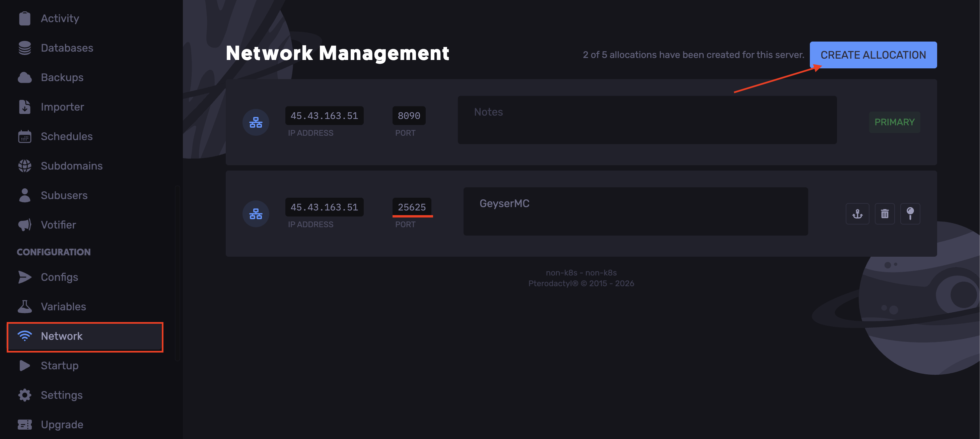Copy the IP address 45.43.163.51 in first row
Image resolution: width=980 pixels, height=439 pixels.
point(324,116)
